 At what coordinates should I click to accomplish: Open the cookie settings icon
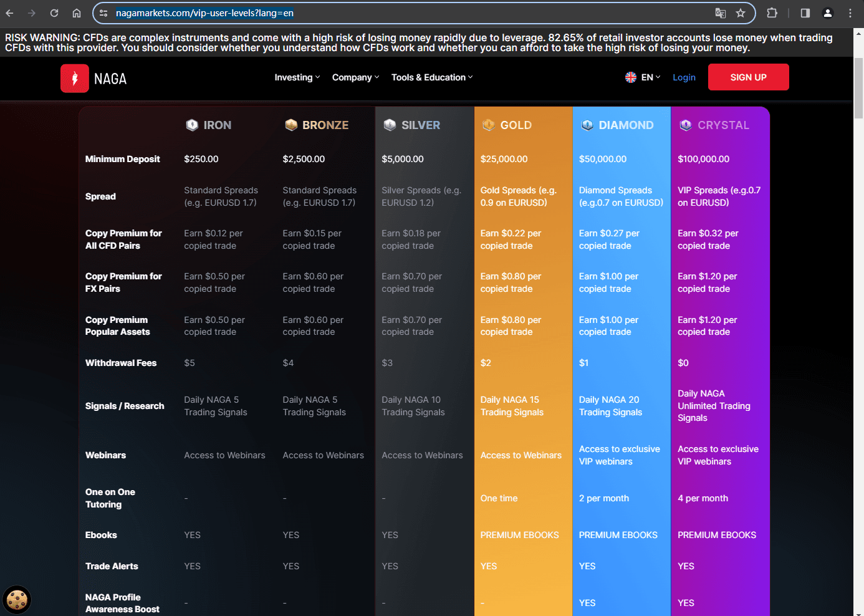(x=17, y=600)
